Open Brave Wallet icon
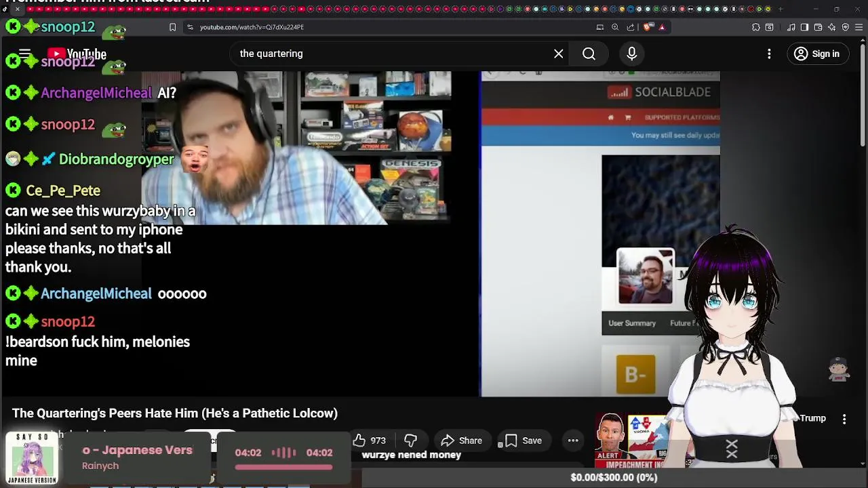Image resolution: width=868 pixels, height=488 pixels. coord(818,27)
